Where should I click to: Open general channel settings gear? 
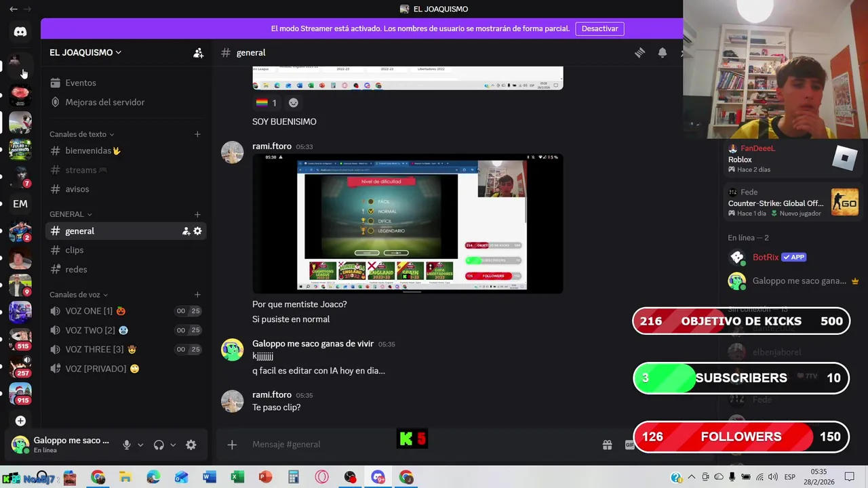pyautogui.click(x=197, y=231)
